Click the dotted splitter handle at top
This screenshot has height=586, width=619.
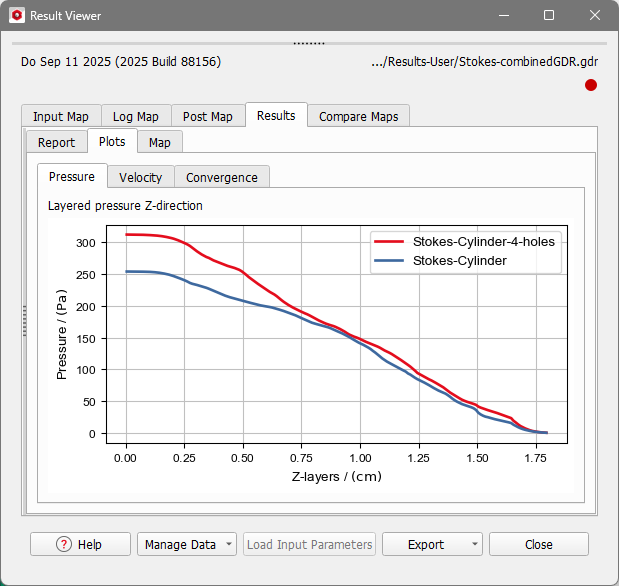[309, 43]
